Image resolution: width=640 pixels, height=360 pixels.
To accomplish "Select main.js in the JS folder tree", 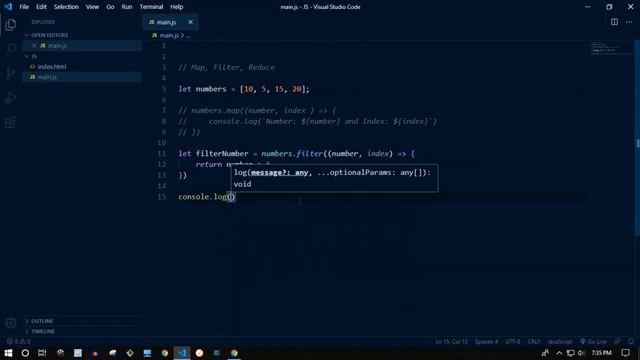I will tap(47, 77).
